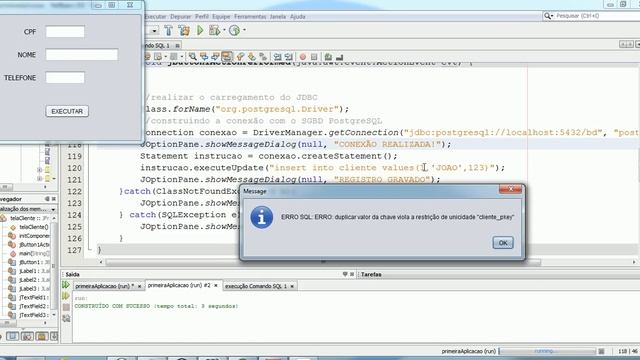Click the Debug Project icon

pos(214,30)
